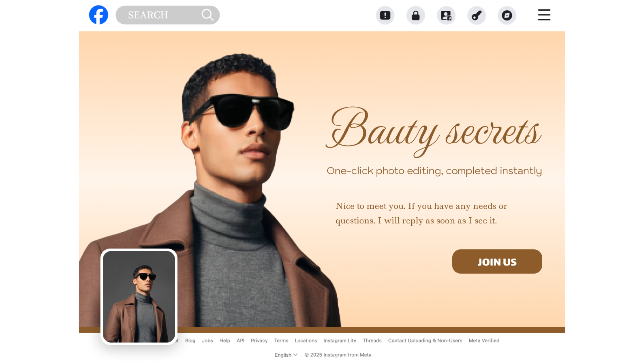The width and height of the screenshot is (644, 362).
Task: Open the Terms page link
Action: pyautogui.click(x=281, y=341)
